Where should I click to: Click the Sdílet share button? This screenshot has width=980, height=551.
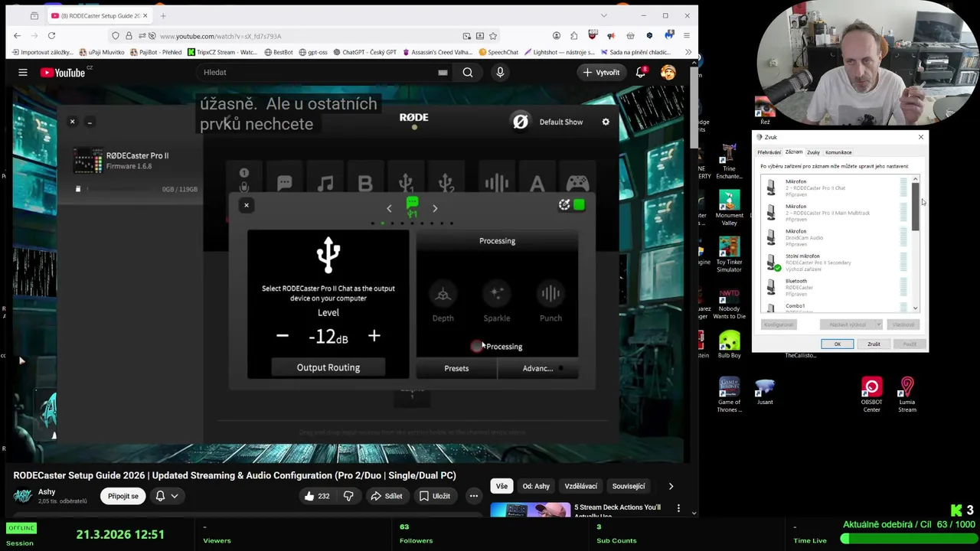pos(386,496)
